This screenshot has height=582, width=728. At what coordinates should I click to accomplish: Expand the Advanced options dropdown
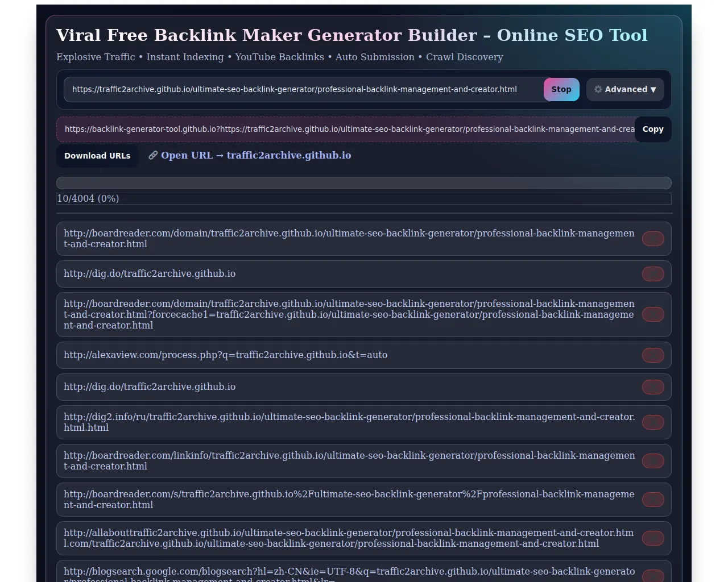coord(625,89)
